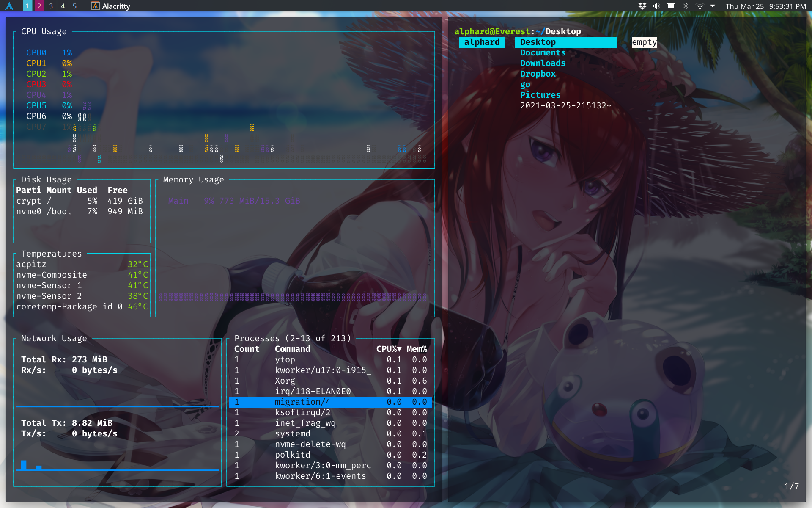The image size is (812, 508).
Task: Select the Pictures folder
Action: pyautogui.click(x=540, y=95)
